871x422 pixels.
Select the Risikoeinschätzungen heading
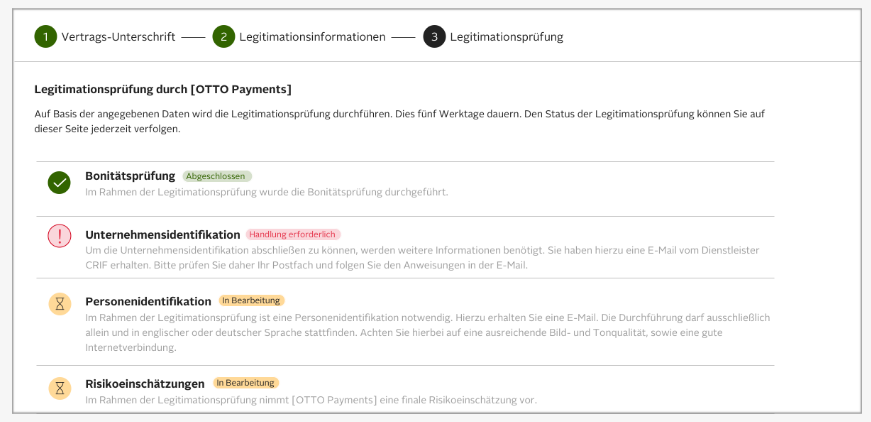pyautogui.click(x=145, y=383)
